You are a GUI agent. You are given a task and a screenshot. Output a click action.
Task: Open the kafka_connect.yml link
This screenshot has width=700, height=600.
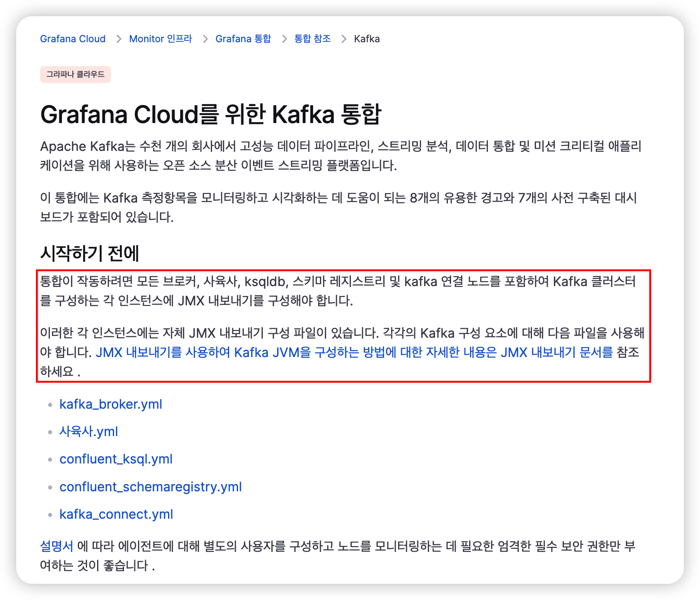pos(116,514)
